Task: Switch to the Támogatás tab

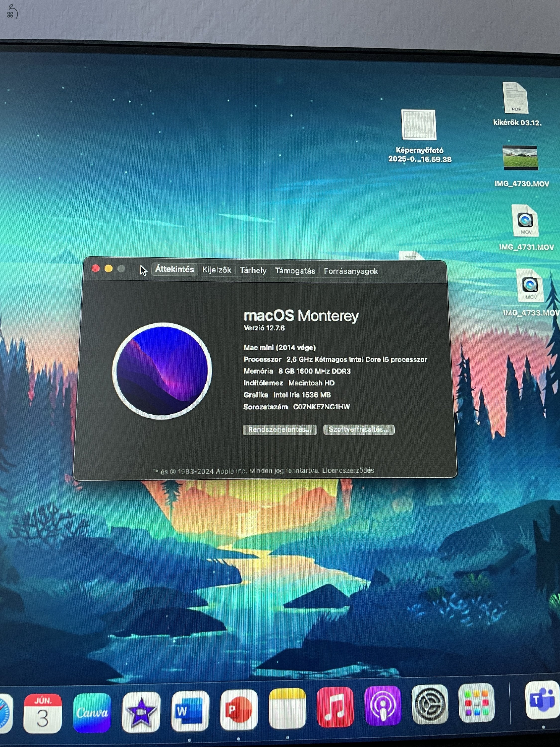Action: (295, 271)
